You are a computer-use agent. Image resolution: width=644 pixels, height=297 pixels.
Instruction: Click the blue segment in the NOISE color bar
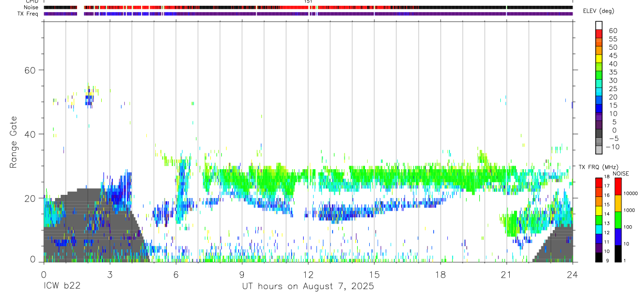[x=618, y=236]
